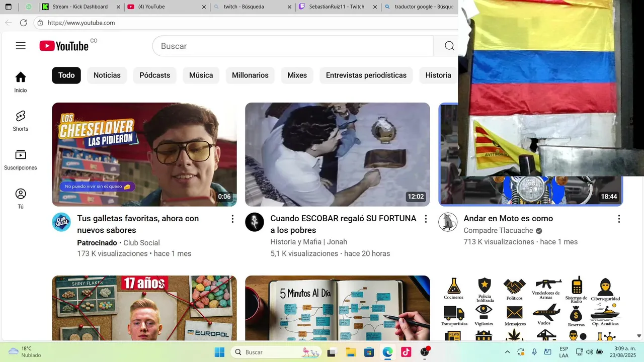
Task: Open options menu for Club Social ad
Action: click(x=232, y=219)
